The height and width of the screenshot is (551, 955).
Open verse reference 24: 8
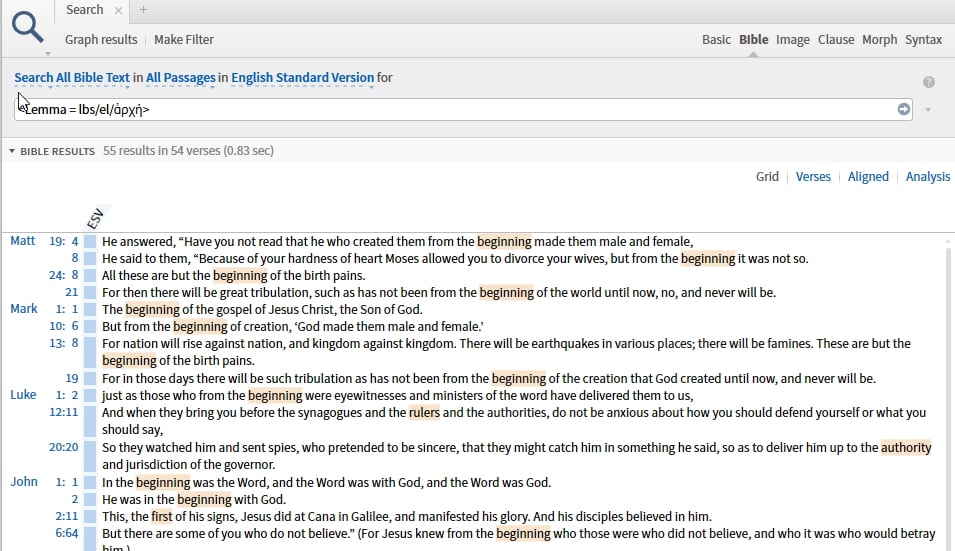pos(63,275)
